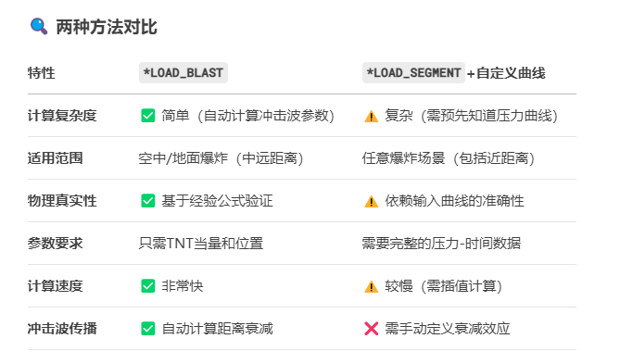Image resolution: width=620 pixels, height=364 pixels.
Task: Click the 冲击波传播 row label
Action: click(62, 329)
